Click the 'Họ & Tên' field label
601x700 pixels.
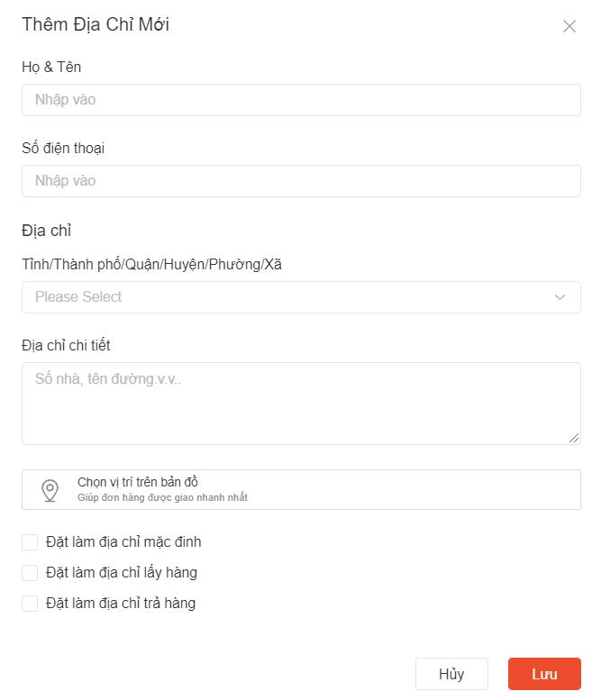click(51, 67)
